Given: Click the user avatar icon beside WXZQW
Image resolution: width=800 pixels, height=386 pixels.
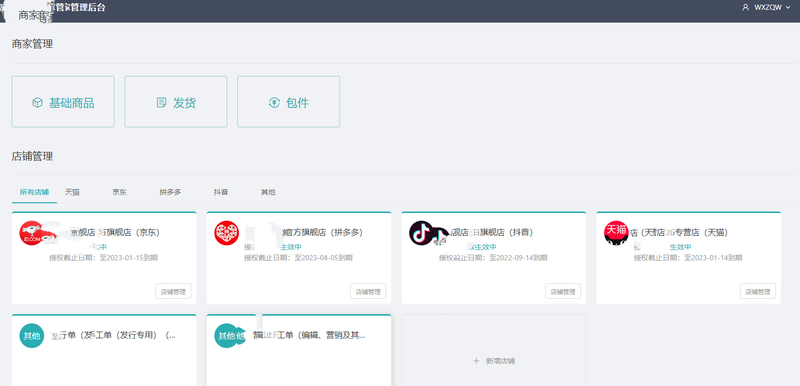Looking at the screenshot, I should (745, 7).
